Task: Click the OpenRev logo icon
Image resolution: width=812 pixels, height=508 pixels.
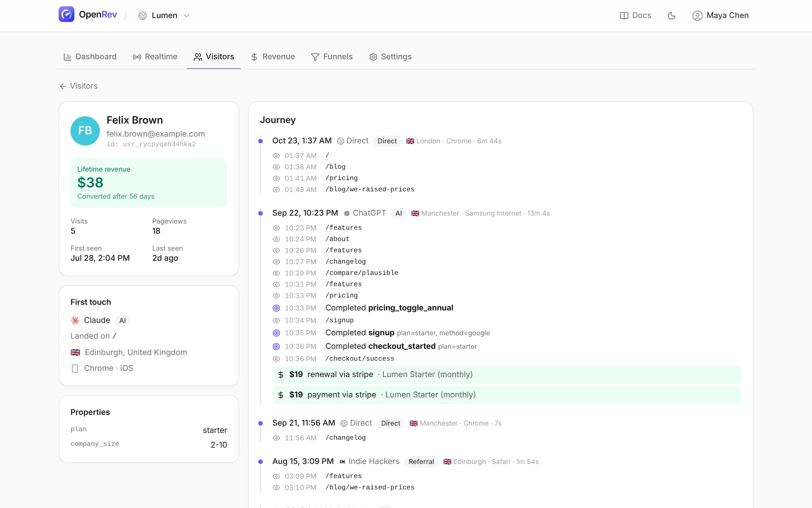Action: [x=67, y=15]
